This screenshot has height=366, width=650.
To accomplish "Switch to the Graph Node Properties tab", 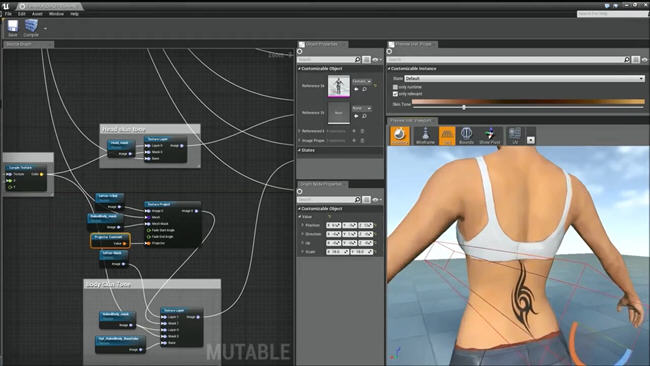I will [x=323, y=184].
